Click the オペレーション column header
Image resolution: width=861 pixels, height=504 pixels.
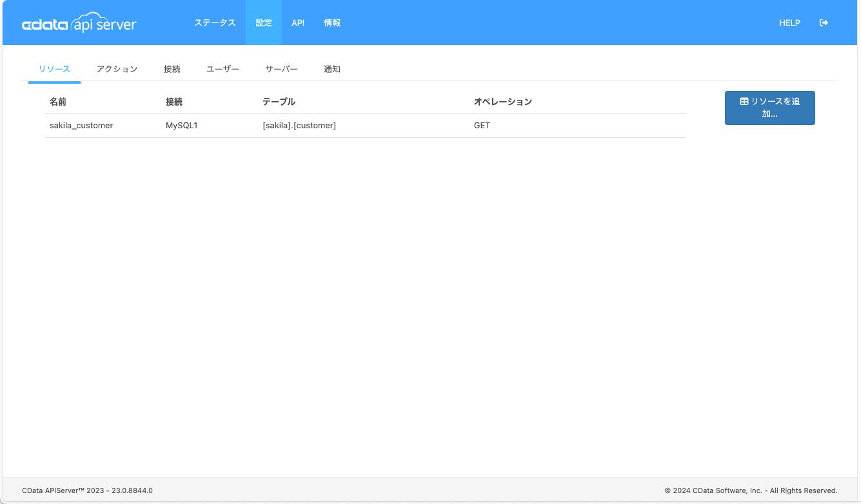[503, 102]
